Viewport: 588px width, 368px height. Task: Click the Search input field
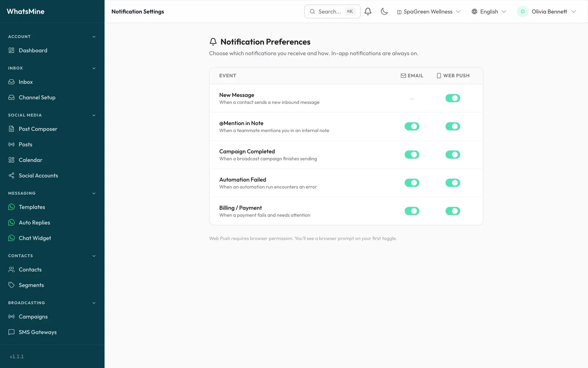(332, 11)
